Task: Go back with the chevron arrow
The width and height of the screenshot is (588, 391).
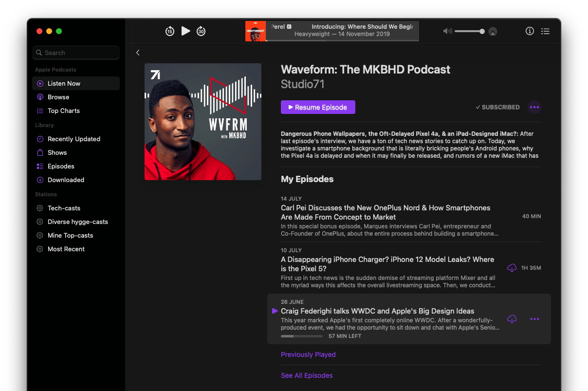Action: [138, 53]
